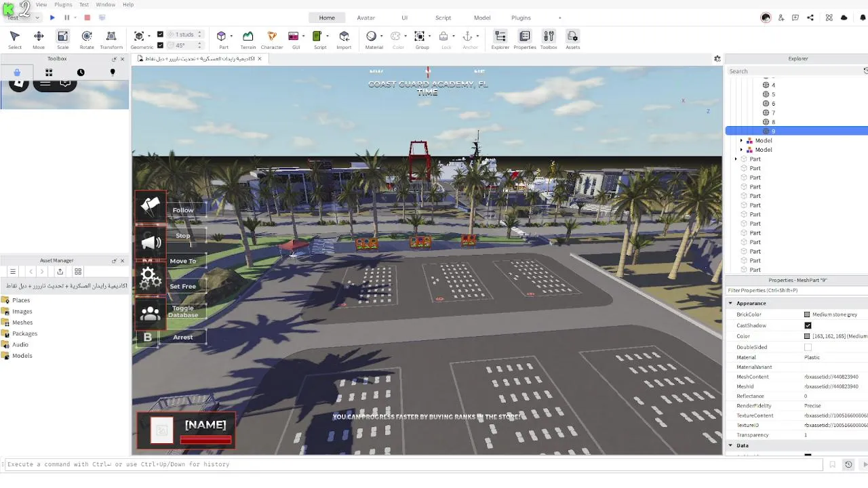The width and height of the screenshot is (868, 488).
Task: Enable the DoubleSided property checkbox
Action: point(808,347)
